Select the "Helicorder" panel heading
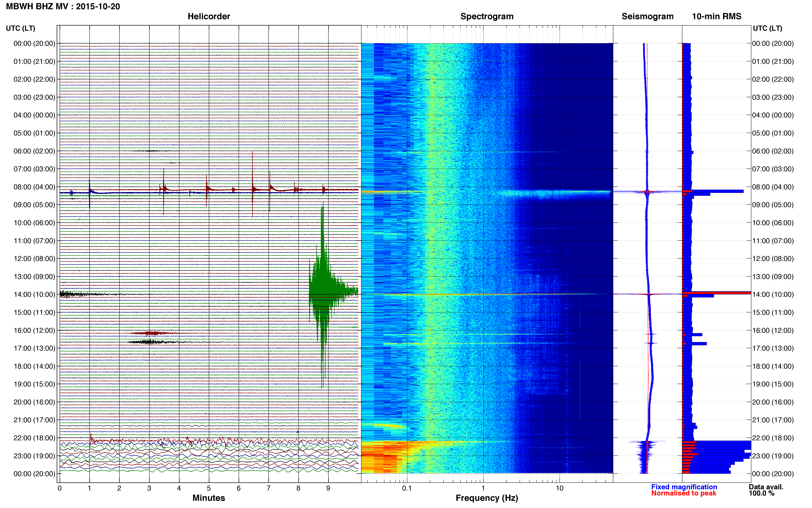The image size is (812, 508). [209, 16]
